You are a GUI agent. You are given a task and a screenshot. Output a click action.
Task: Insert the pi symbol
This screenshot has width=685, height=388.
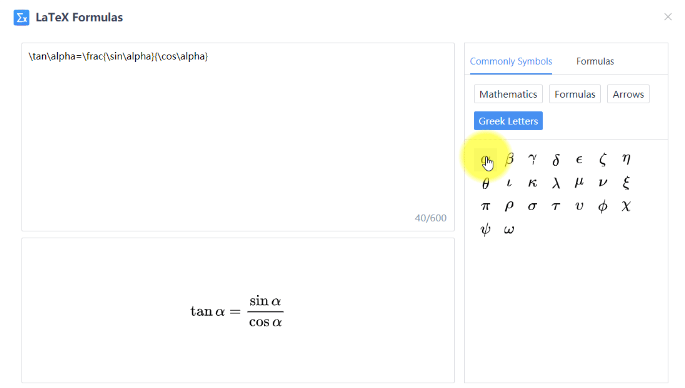click(x=485, y=206)
